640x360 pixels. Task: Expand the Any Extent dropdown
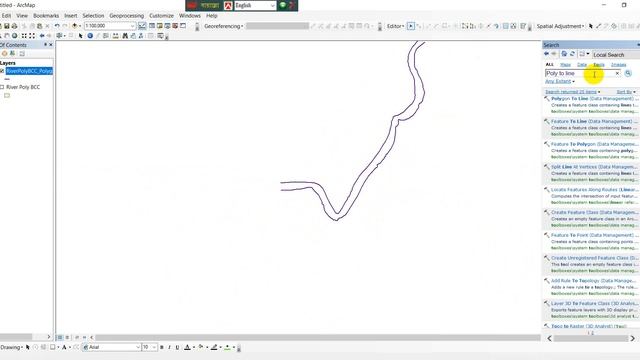click(560, 82)
